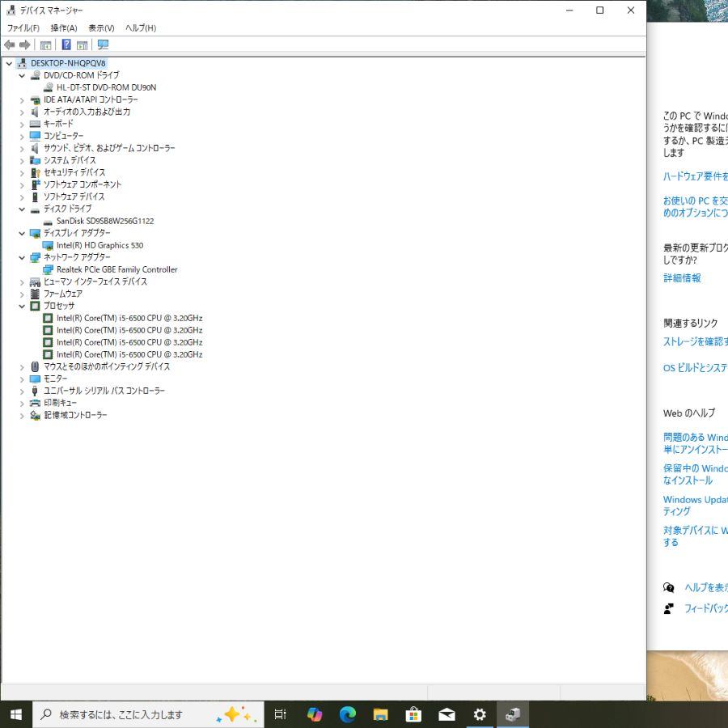This screenshot has width=728, height=728.
Task: Select the HL-DT-ST DVD-ROM DU90N device
Action: [106, 87]
